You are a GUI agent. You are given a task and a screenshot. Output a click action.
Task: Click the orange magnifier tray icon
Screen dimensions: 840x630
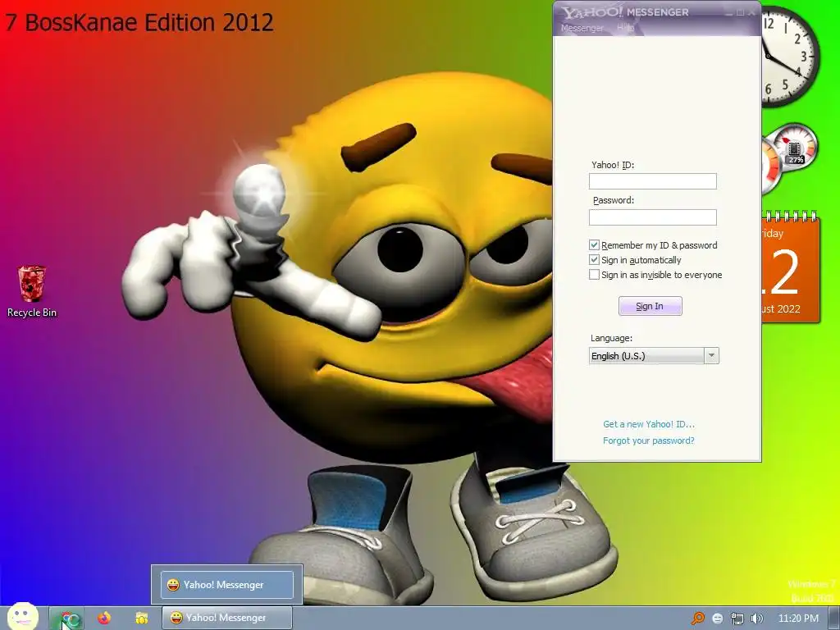click(x=698, y=619)
